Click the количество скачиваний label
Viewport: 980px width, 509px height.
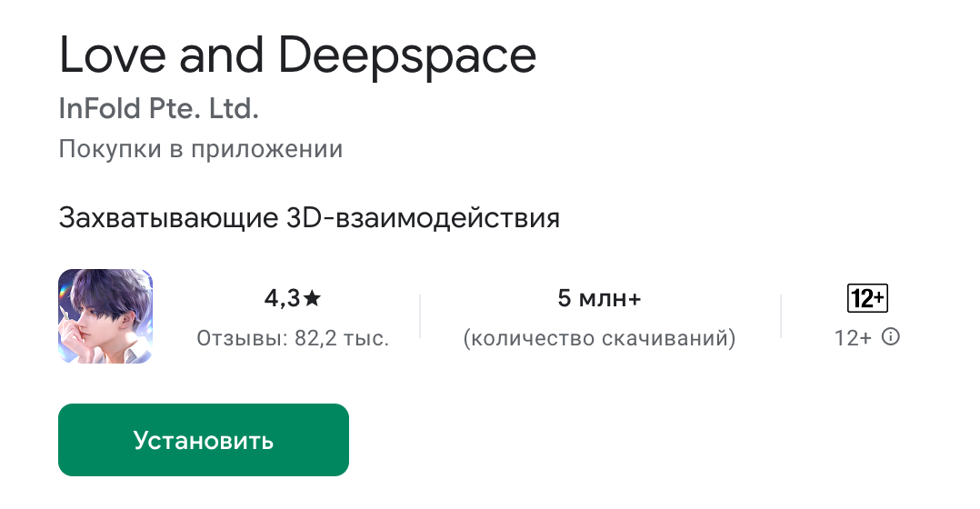(599, 338)
